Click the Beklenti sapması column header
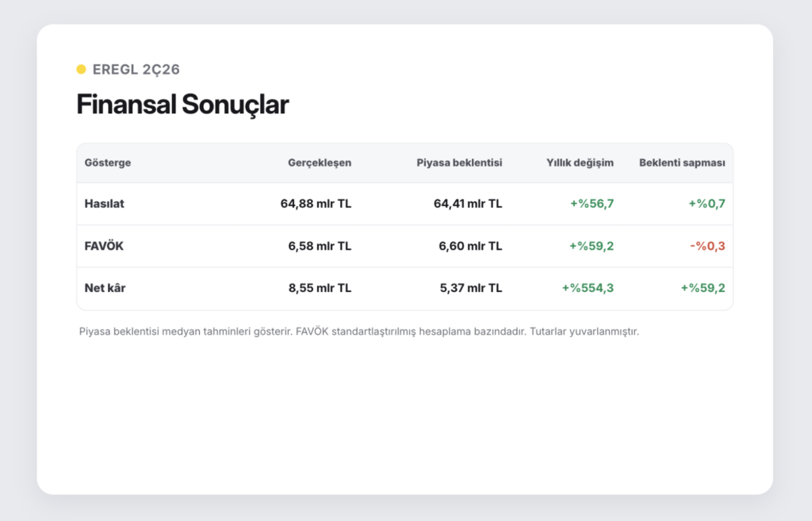Screen dimensions: 812x521 (x=682, y=163)
